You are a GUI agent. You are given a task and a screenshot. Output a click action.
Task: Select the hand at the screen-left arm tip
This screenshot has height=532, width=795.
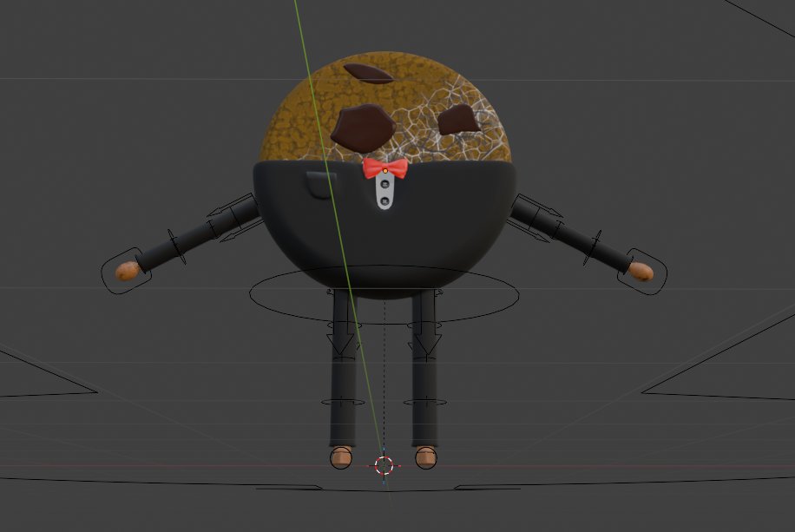(127, 271)
